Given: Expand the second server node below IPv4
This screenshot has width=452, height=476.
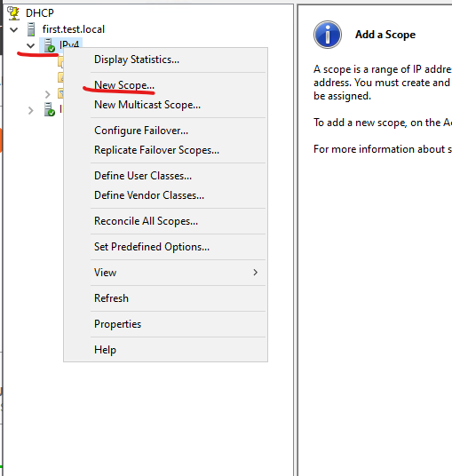Looking at the screenshot, I should pos(31,110).
